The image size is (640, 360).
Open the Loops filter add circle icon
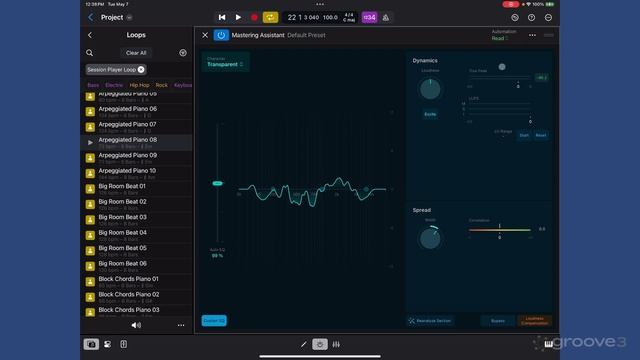point(183,53)
